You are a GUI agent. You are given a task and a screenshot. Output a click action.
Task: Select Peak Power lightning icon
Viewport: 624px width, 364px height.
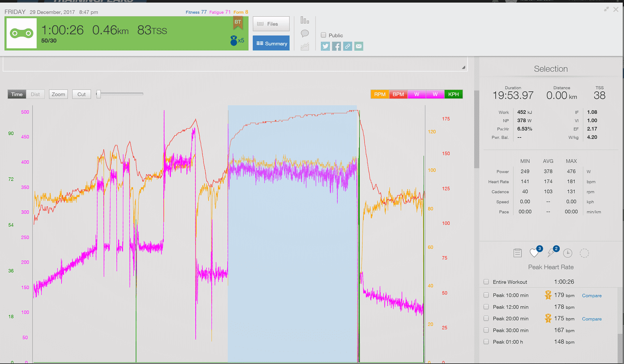pos(552,253)
